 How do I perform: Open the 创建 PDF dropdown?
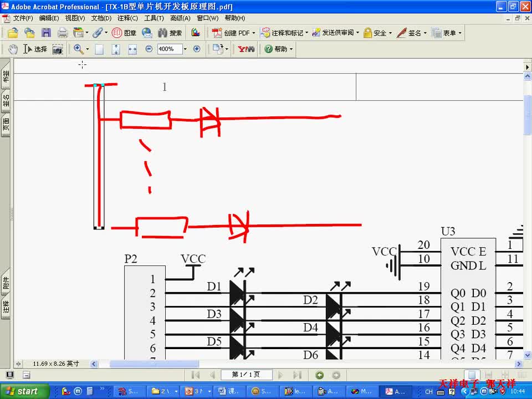tap(233, 33)
